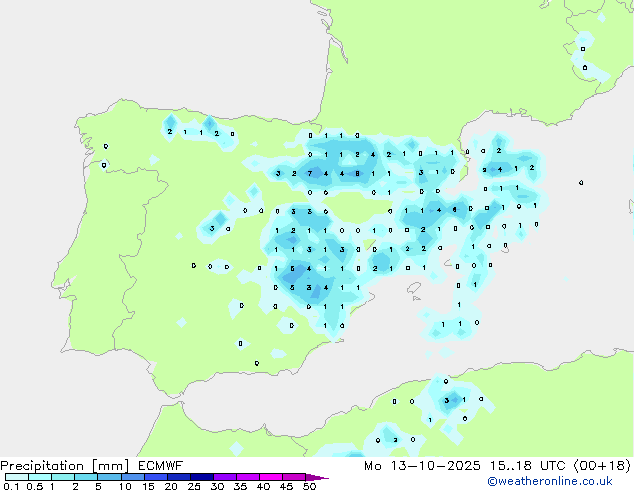The height and width of the screenshot is (490, 634).
Task: Click the legend label '50'
Action: pos(309,486)
